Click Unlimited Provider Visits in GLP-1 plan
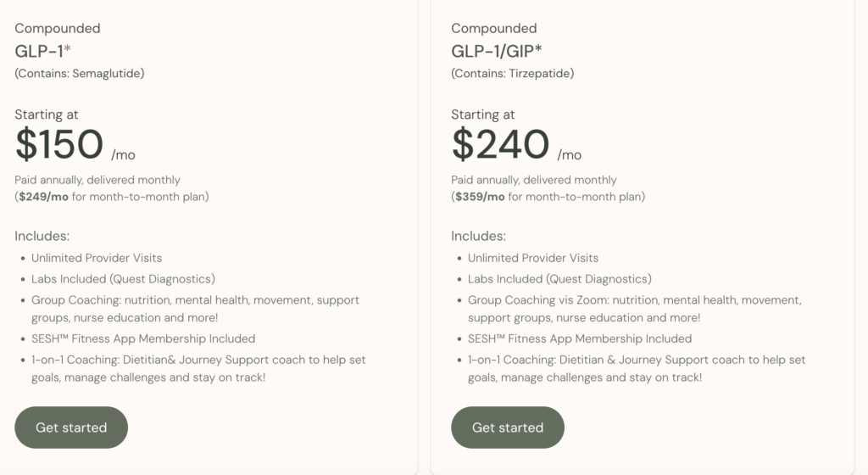Screen dimensions: 868x475 (x=97, y=258)
